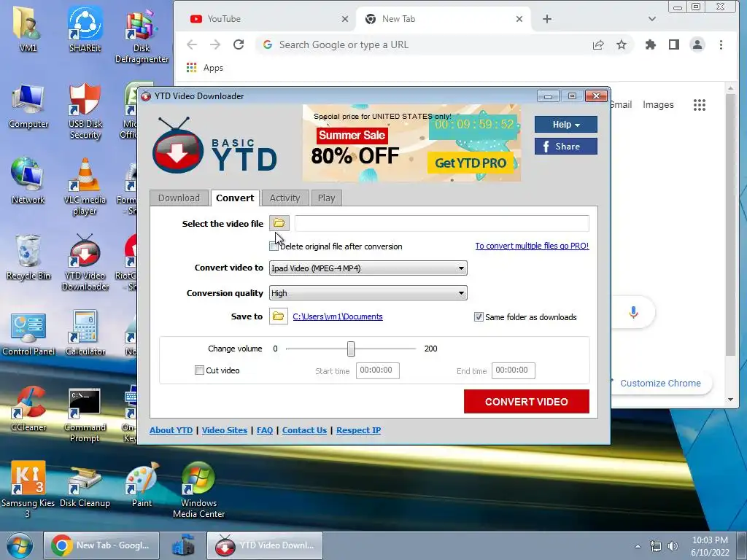The image size is (747, 560).
Task: Open Command Prompt desktop shortcut
Action: tap(85, 414)
